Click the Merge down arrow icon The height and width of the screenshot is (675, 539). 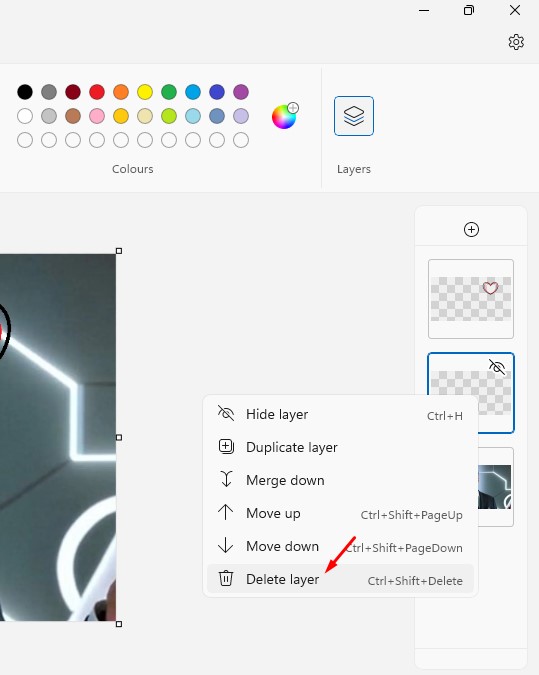226,479
